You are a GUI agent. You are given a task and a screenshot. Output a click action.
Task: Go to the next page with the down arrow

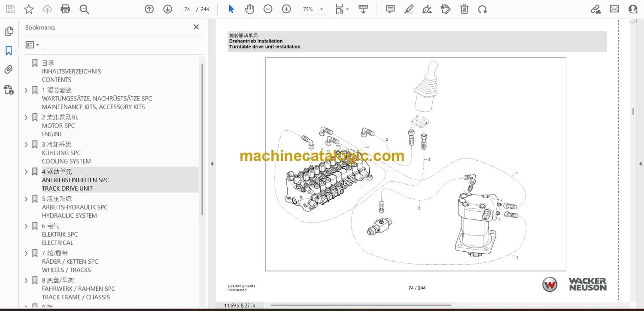pos(168,9)
